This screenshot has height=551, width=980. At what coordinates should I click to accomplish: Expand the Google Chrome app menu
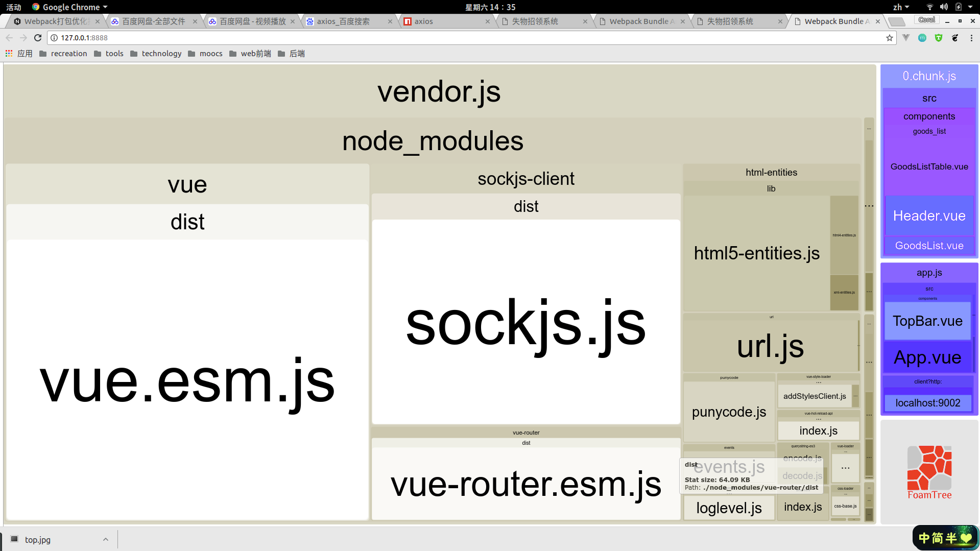tap(70, 7)
